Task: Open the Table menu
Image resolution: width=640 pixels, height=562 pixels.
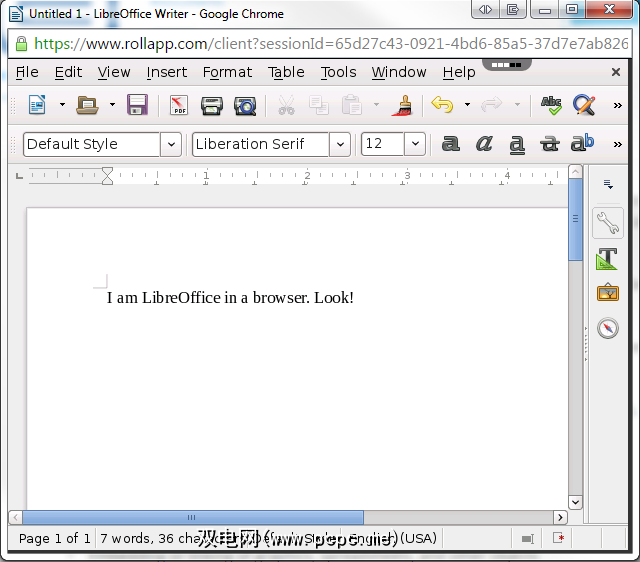Action: 286,72
